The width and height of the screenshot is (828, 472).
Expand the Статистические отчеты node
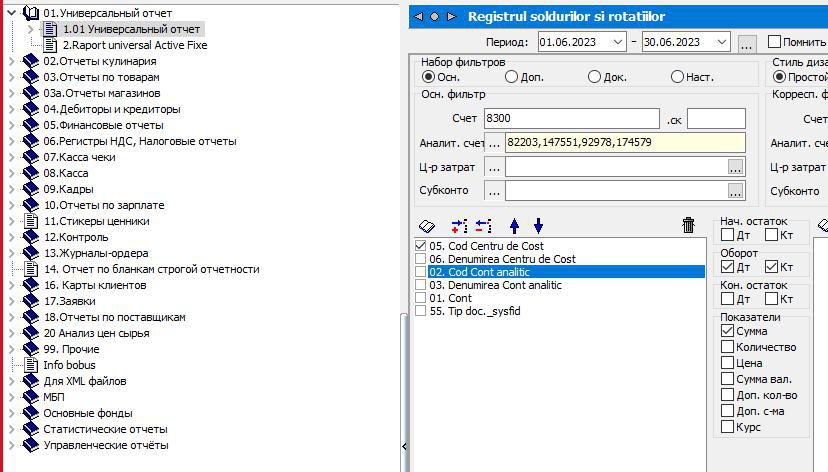[12, 429]
